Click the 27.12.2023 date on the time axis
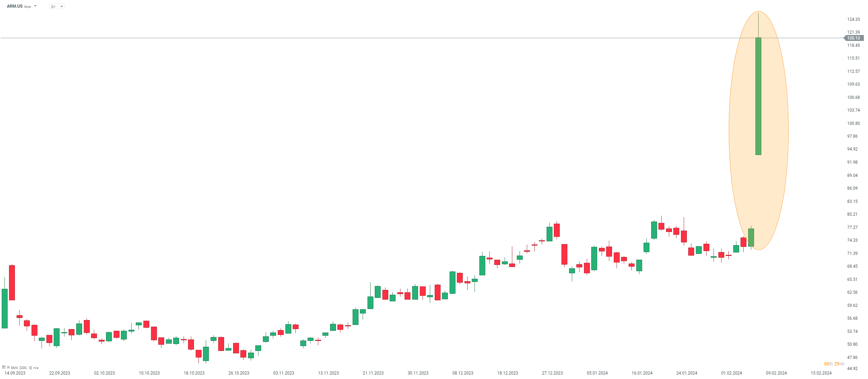The width and height of the screenshot is (868, 379). click(552, 373)
